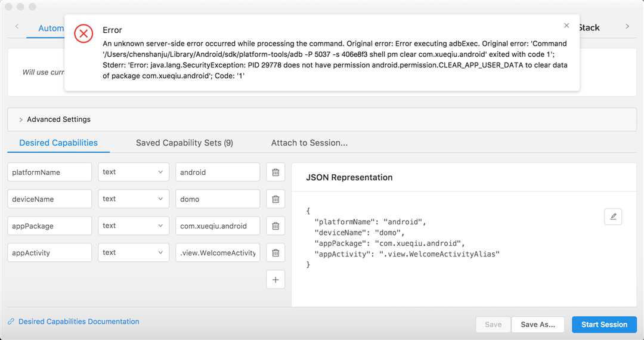This screenshot has width=644, height=340.
Task: Add a new capability with plus icon
Action: click(x=275, y=280)
